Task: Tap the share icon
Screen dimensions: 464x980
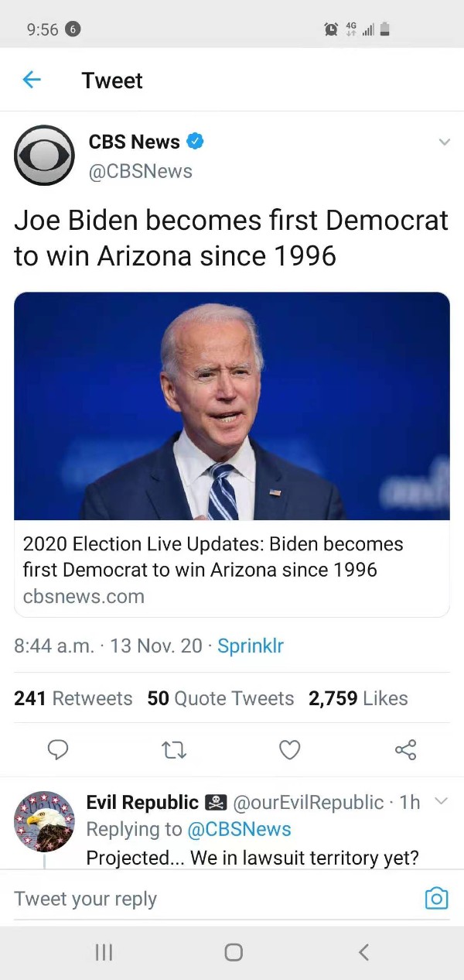Action: 405,749
